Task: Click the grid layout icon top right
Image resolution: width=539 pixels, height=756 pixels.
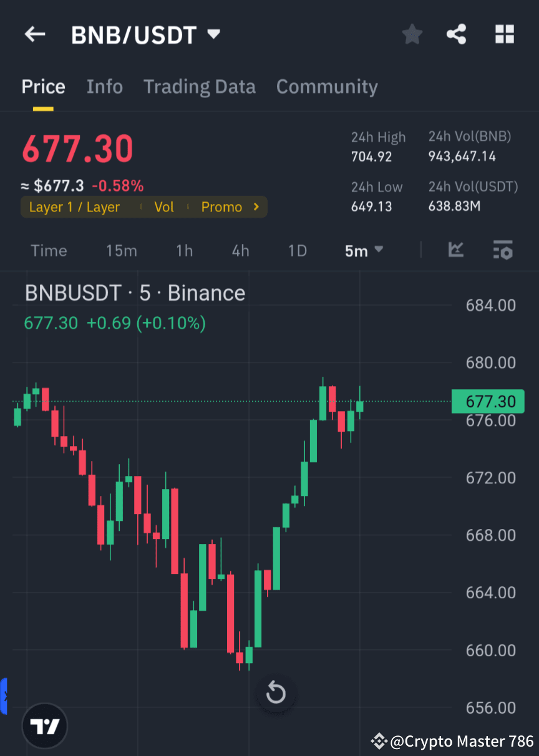Action: [504, 34]
